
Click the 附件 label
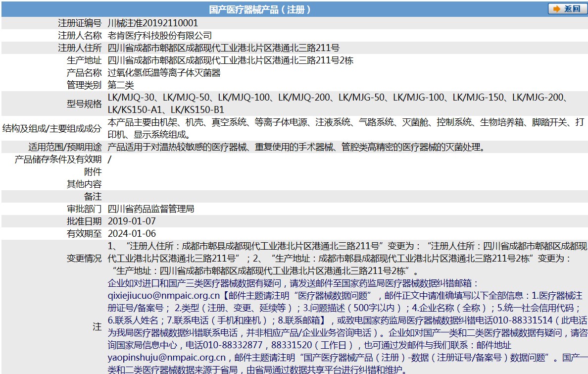[x=93, y=171]
